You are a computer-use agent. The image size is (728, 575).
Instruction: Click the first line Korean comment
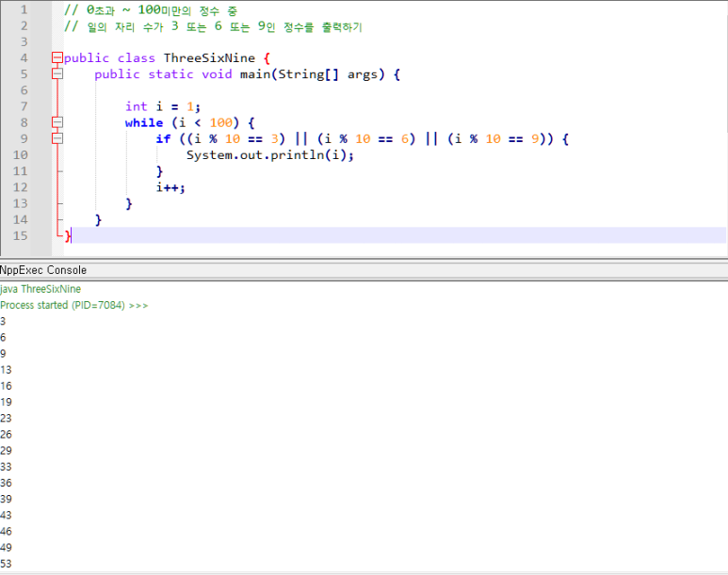[151, 10]
